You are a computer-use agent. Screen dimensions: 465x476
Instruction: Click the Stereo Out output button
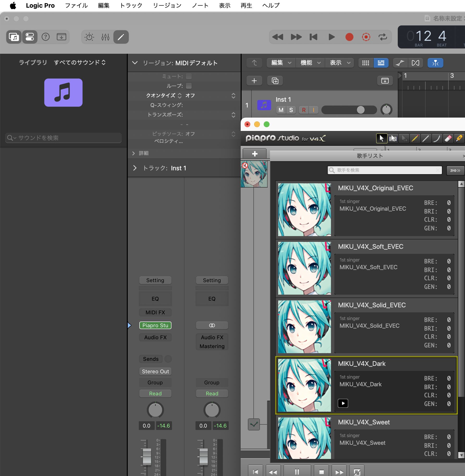point(155,371)
